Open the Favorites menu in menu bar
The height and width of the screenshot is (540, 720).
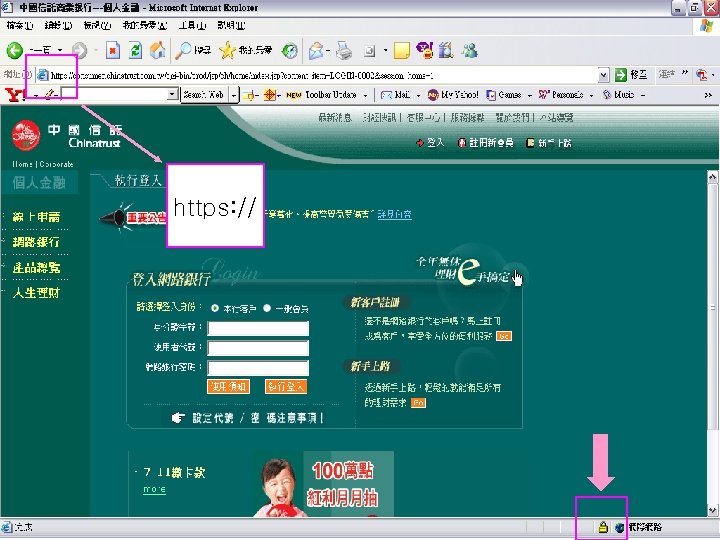[145, 26]
